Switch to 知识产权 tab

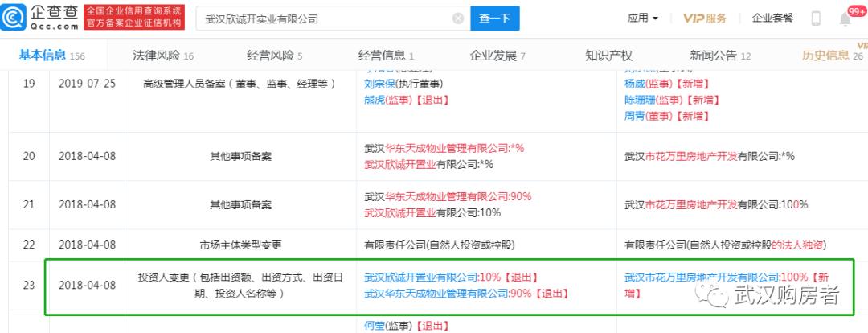tap(609, 55)
